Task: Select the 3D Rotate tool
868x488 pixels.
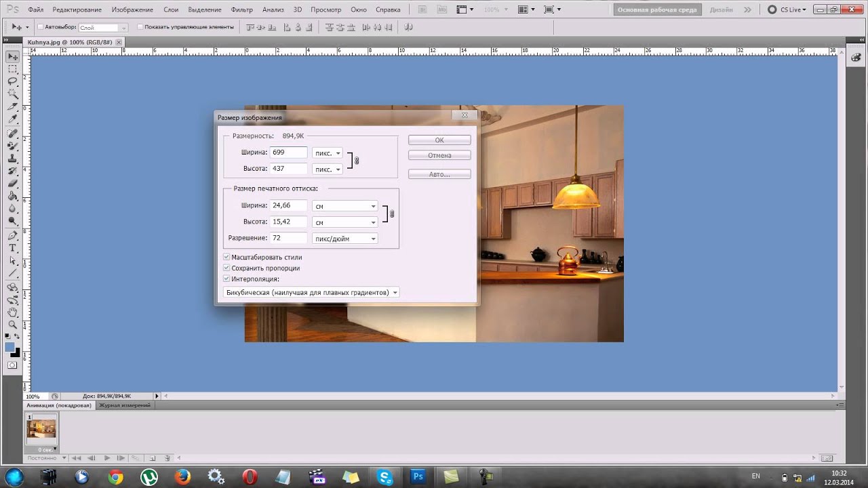Action: pyautogui.click(x=12, y=288)
